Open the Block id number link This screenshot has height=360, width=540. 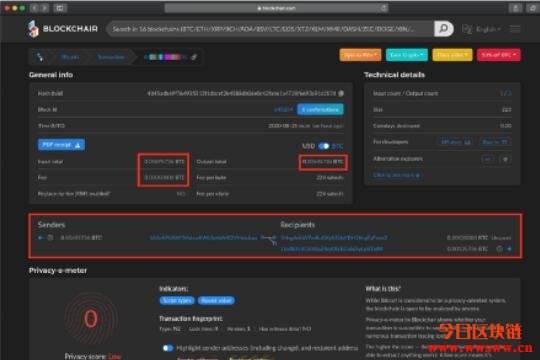pyautogui.click(x=283, y=110)
